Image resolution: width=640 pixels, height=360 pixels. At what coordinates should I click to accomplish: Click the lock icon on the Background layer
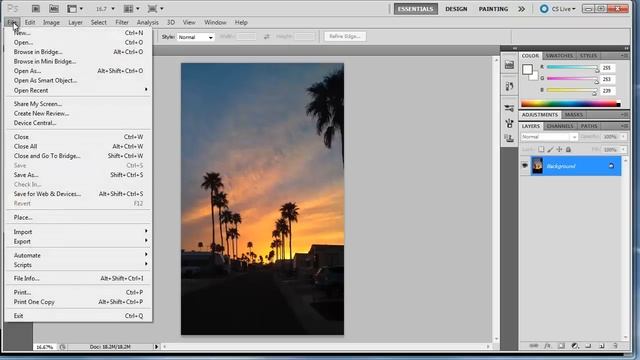(x=611, y=166)
